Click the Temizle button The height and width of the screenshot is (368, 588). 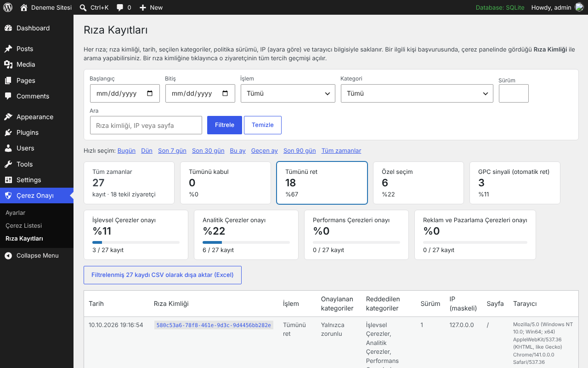coord(263,125)
